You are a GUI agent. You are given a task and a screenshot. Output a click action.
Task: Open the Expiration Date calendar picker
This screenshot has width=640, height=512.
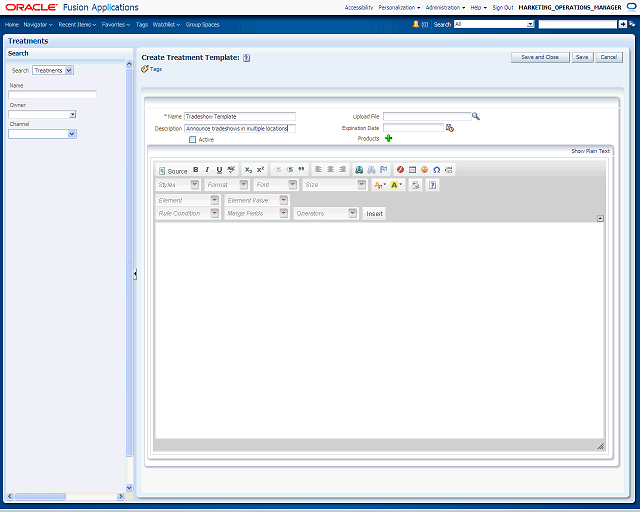[450, 128]
